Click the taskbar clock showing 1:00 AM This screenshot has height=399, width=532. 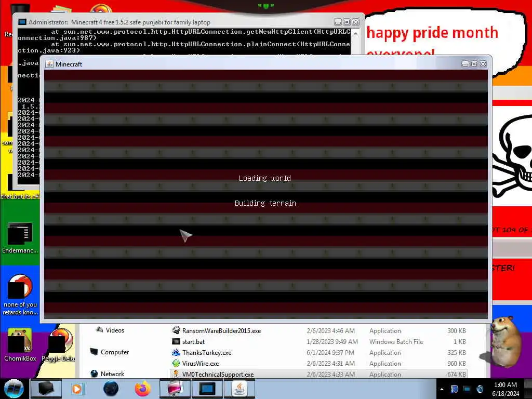[506, 389]
